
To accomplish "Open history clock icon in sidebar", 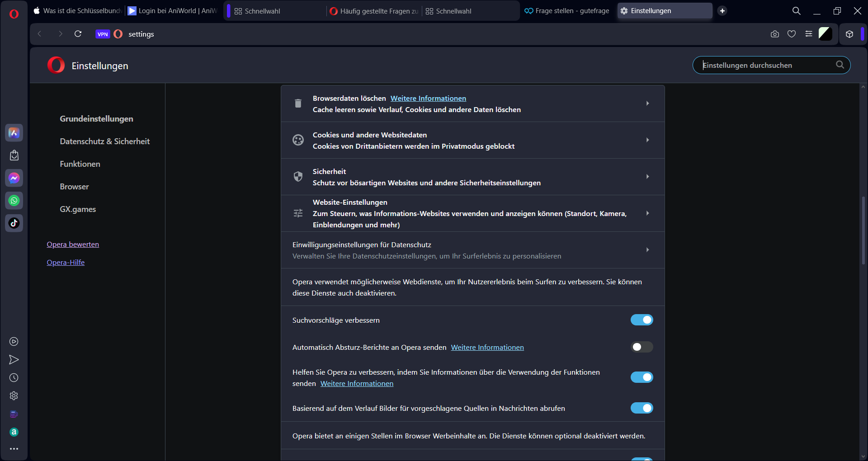I will pyautogui.click(x=14, y=378).
